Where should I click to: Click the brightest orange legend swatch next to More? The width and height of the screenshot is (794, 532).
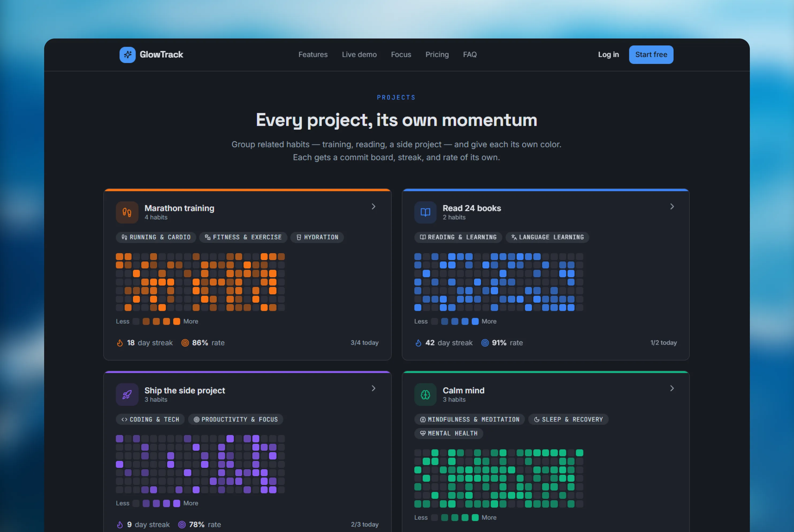pos(177,322)
